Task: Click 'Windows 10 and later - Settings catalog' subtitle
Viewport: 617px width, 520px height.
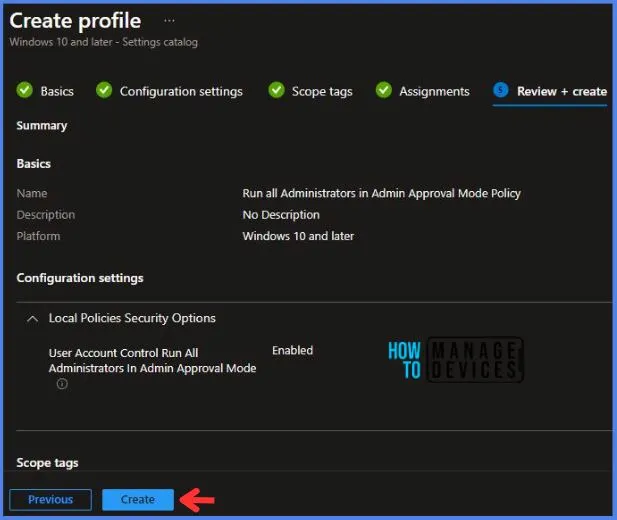Action: pos(103,42)
